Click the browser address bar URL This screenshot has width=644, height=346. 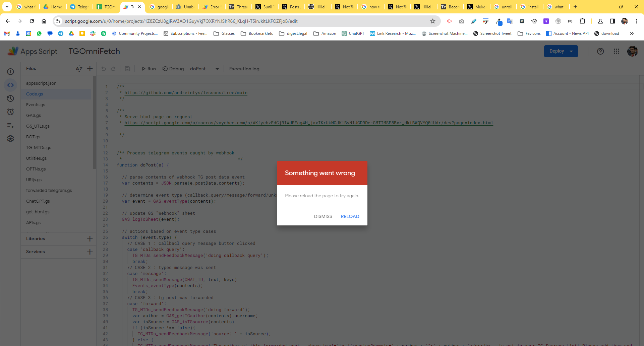coord(235,21)
